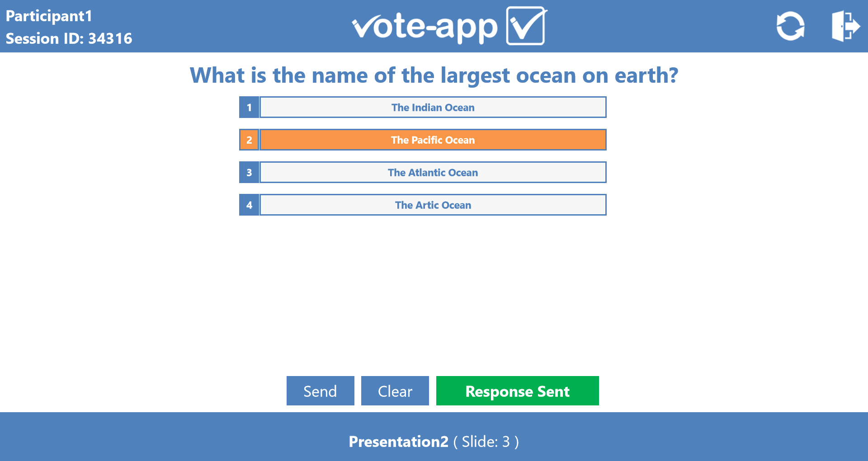Choose The Indian Ocean answer

433,108
